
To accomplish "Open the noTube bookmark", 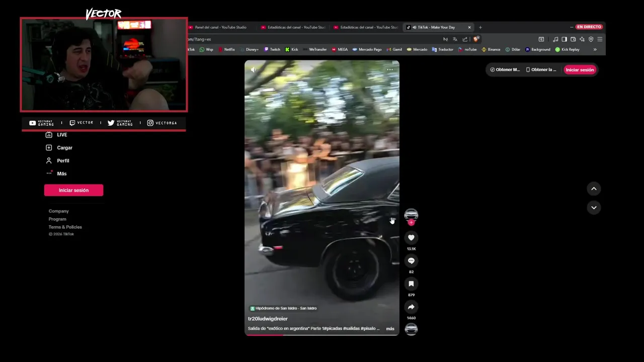I will point(467,49).
